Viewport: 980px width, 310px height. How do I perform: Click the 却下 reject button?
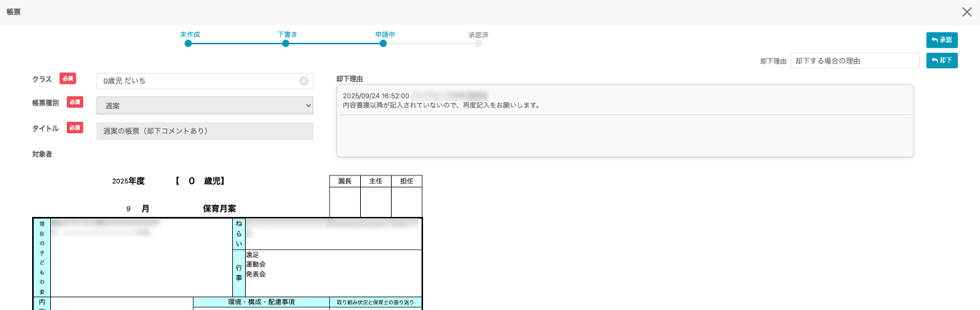pyautogui.click(x=942, y=61)
